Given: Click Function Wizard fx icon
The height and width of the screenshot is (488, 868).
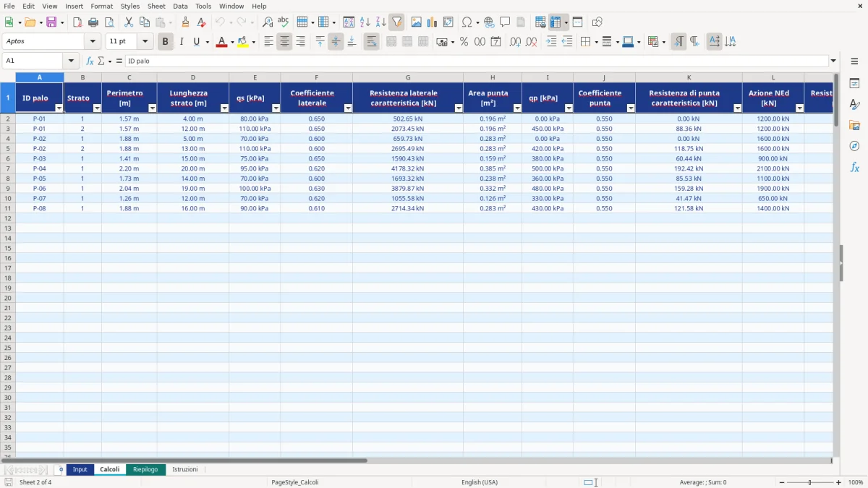Looking at the screenshot, I should [x=90, y=61].
